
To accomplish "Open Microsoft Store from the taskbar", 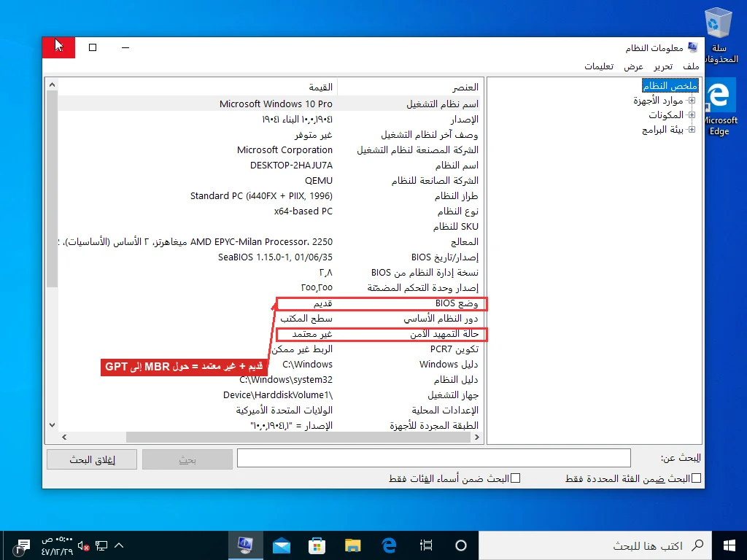I will [317, 545].
